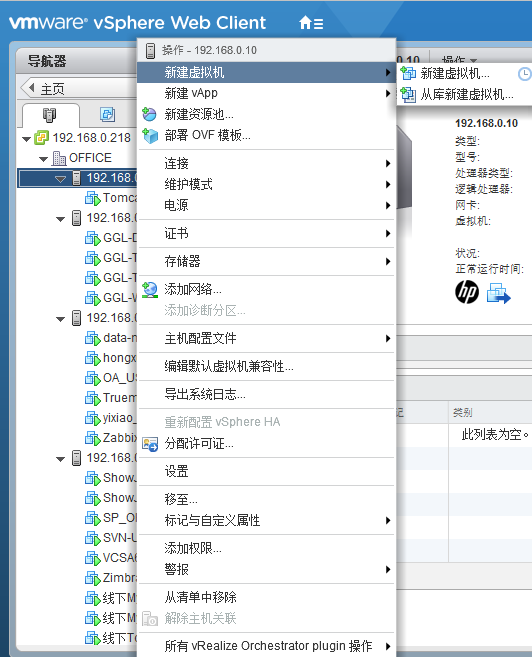The width and height of the screenshot is (532, 657).
Task: Click the schedule clock icon beside 新建虚拟机
Action: pos(524,74)
